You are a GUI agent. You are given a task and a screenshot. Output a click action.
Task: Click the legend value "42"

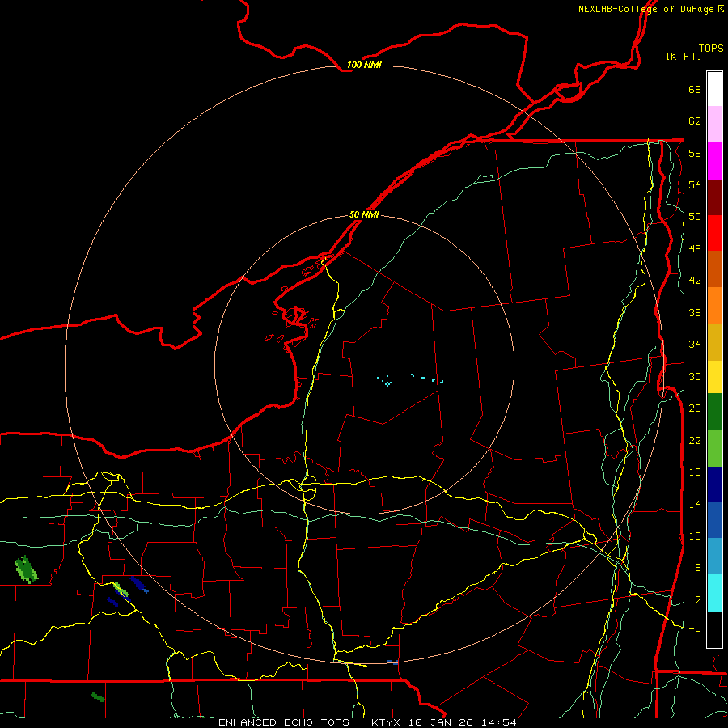tap(695, 281)
